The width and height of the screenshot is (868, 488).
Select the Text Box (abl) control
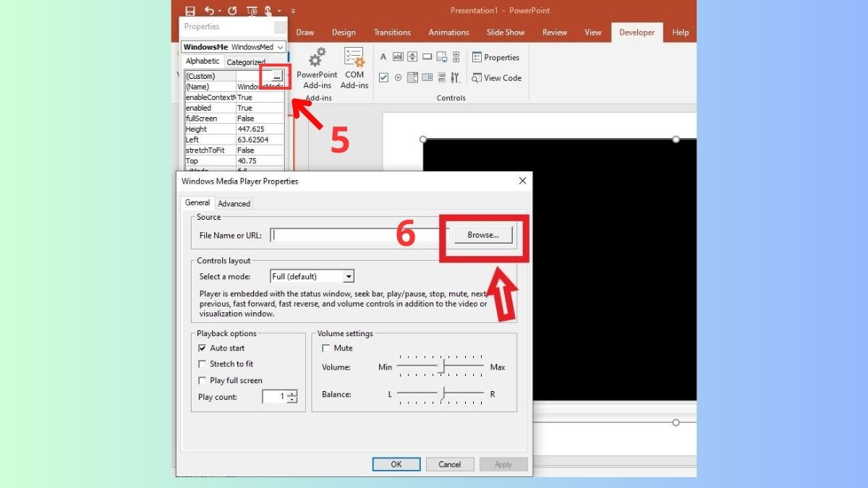pos(398,56)
